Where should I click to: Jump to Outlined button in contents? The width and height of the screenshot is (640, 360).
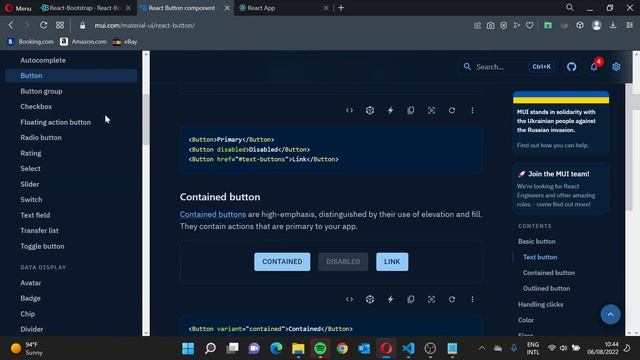coord(546,288)
